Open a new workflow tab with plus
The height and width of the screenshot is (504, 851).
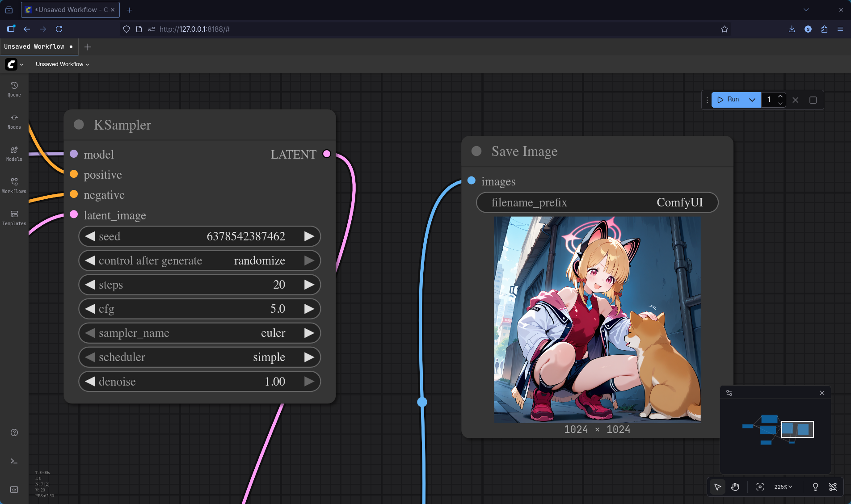click(x=88, y=47)
